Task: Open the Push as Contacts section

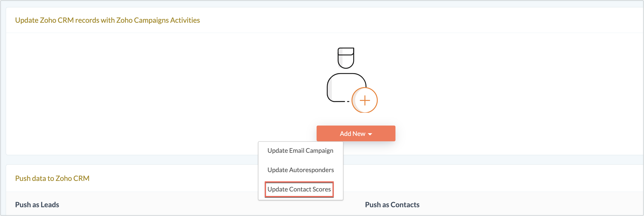Action: (x=392, y=205)
